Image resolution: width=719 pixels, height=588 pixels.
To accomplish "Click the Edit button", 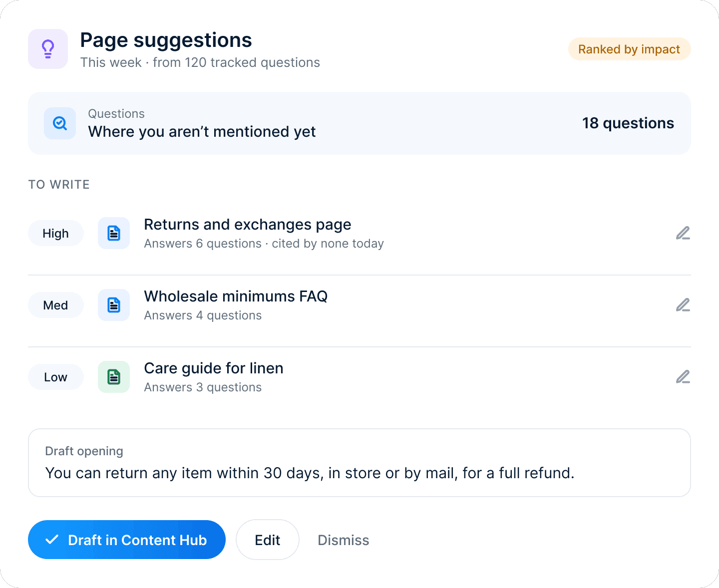I will (268, 540).
